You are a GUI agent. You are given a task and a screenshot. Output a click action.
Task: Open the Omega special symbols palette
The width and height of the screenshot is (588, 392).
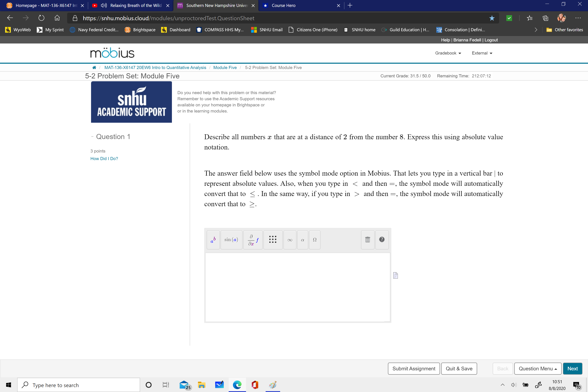tap(314, 240)
